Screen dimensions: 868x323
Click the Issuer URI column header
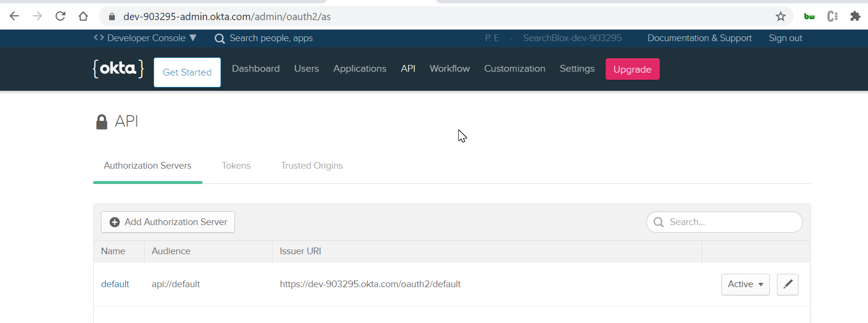(x=300, y=251)
